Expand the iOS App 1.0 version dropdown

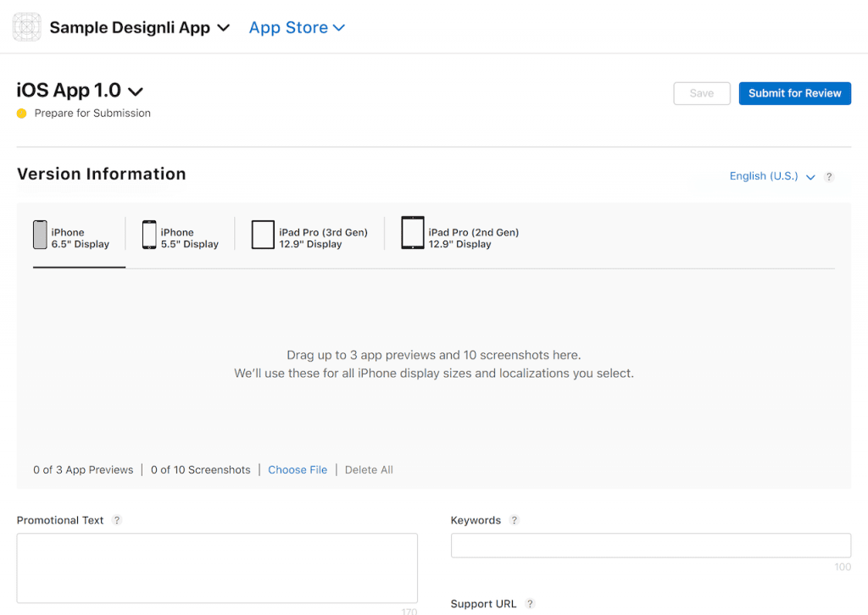pyautogui.click(x=80, y=90)
